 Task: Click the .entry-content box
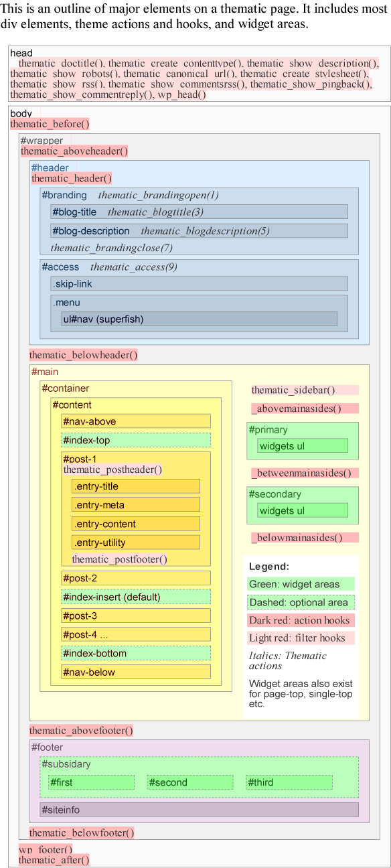click(x=136, y=524)
